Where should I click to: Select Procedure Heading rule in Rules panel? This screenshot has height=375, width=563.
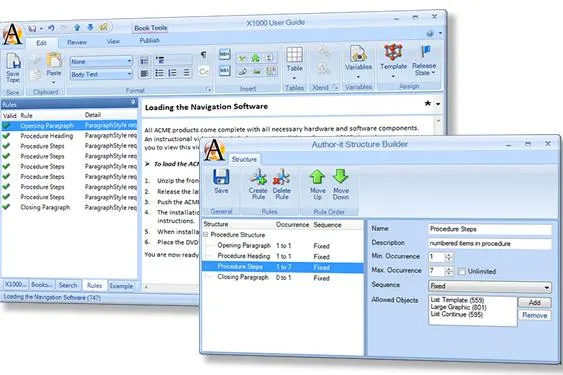coord(69,136)
